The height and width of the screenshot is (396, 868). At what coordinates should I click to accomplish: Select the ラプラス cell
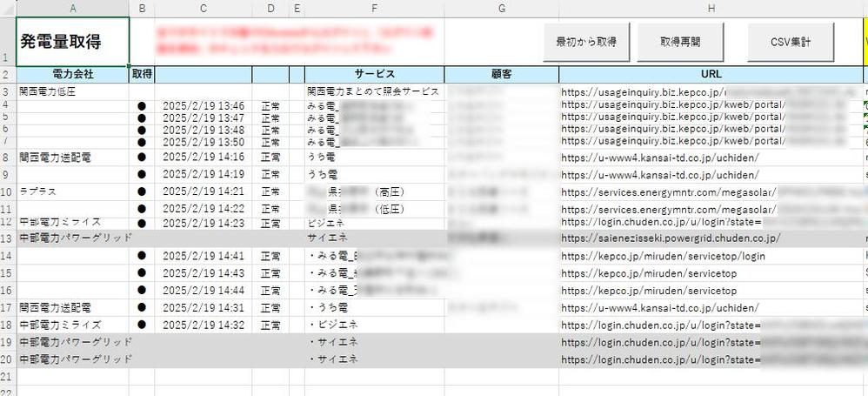click(x=73, y=191)
